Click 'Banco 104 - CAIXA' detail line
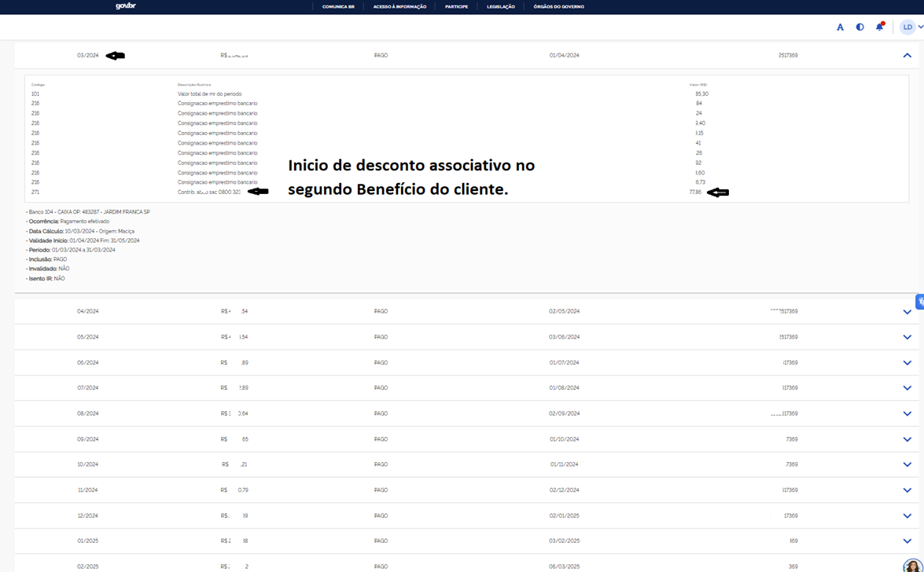This screenshot has width=924, height=572. 88,211
